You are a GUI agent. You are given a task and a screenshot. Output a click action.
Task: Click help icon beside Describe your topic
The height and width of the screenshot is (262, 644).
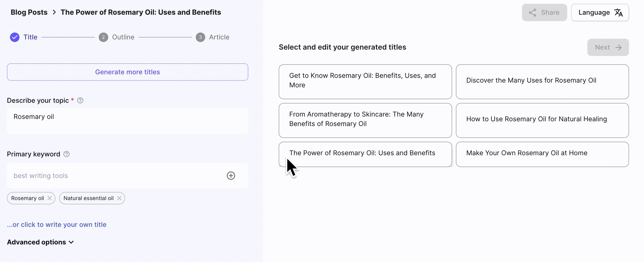pyautogui.click(x=80, y=100)
